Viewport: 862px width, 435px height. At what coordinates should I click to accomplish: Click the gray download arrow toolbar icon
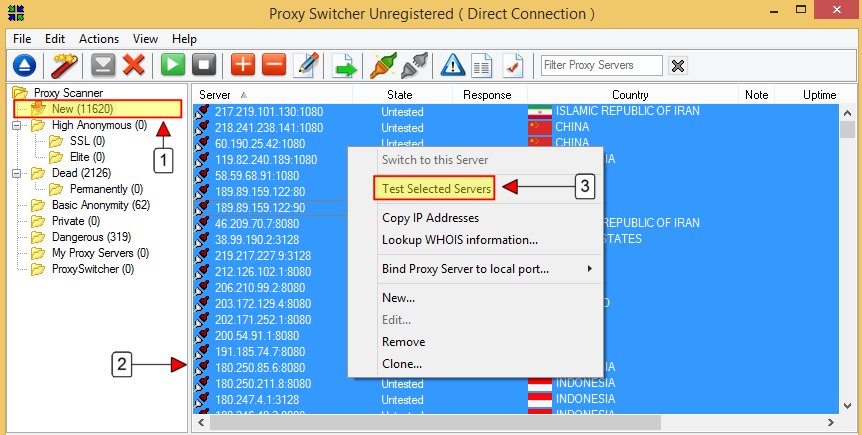(103, 65)
